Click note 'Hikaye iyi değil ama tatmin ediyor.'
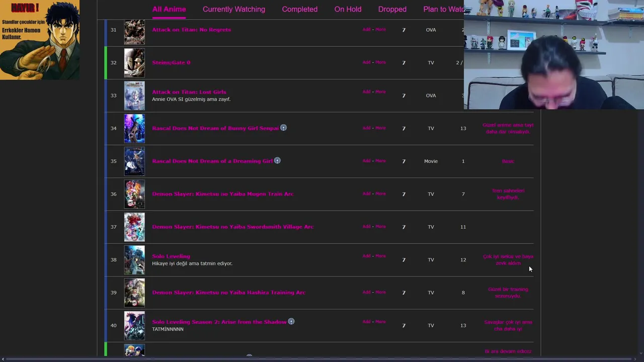 tap(192, 263)
